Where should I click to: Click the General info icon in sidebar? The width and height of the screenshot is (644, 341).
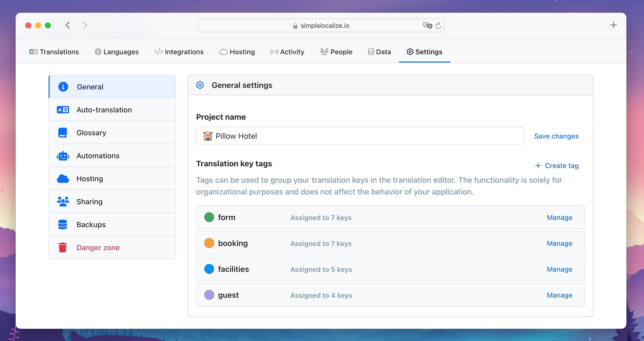pyautogui.click(x=63, y=86)
